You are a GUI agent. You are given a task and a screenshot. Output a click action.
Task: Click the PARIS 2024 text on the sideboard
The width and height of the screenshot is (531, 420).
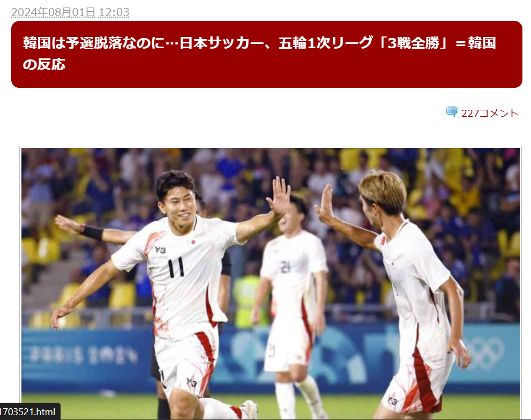point(84,356)
